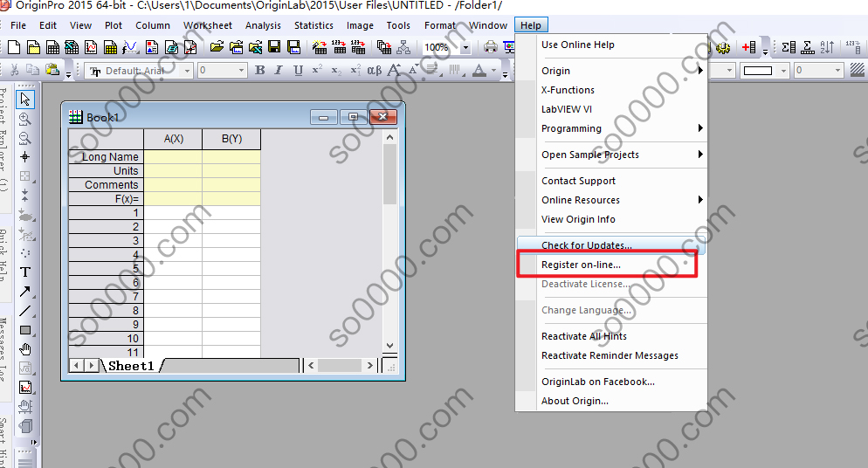The width and height of the screenshot is (868, 468).
Task: Click the Paste clipboard icon
Action: click(x=52, y=70)
